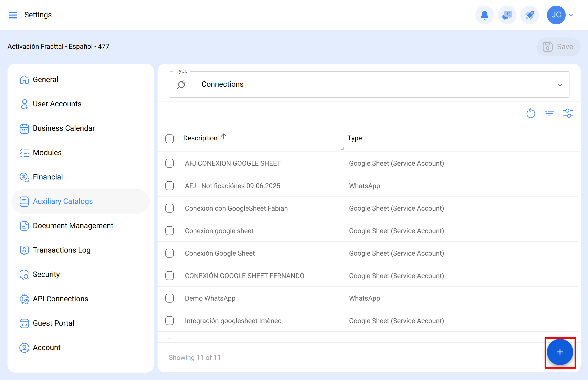Click the rocket icon in header

click(529, 15)
